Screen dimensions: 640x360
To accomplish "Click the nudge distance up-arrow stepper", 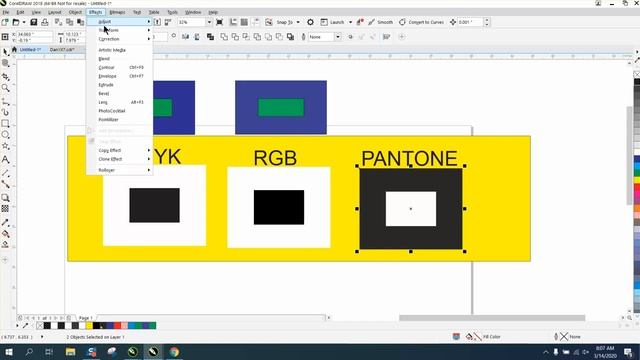I will (x=486, y=20).
